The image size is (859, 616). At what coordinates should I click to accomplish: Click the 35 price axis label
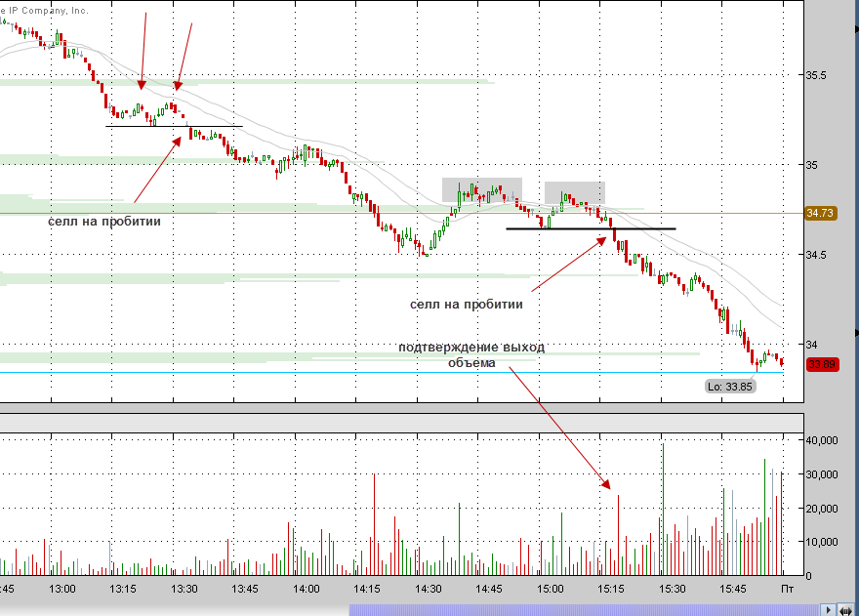click(811, 165)
